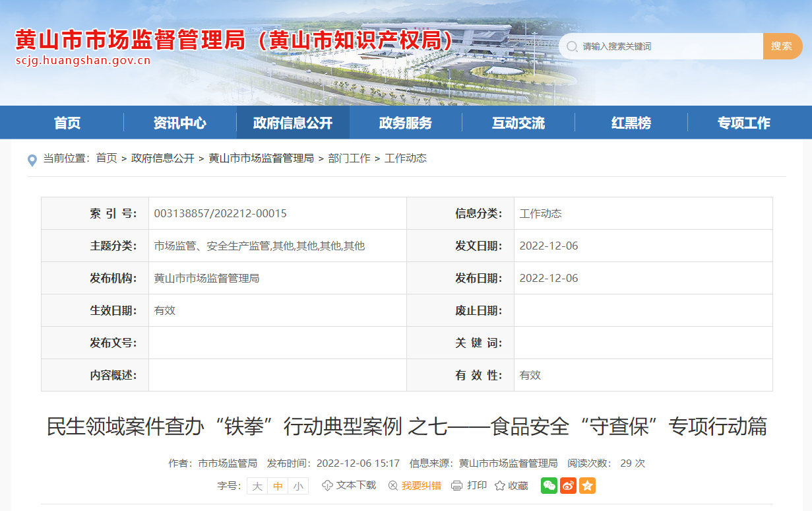Open the 红黑榜 nav tab
The height and width of the screenshot is (511, 812).
(x=631, y=123)
